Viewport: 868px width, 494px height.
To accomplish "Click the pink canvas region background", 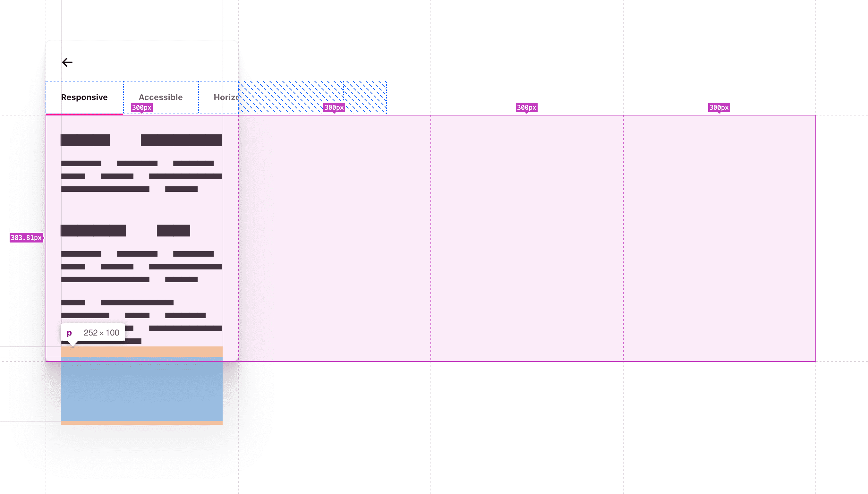I will [524, 238].
